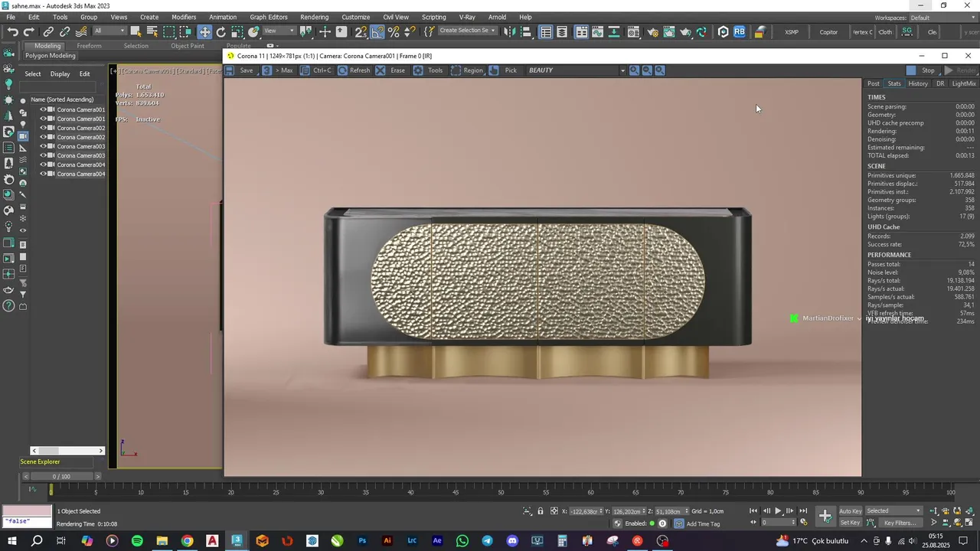Toggle the Auto Key button
Image resolution: width=980 pixels, height=551 pixels.
pos(850,511)
